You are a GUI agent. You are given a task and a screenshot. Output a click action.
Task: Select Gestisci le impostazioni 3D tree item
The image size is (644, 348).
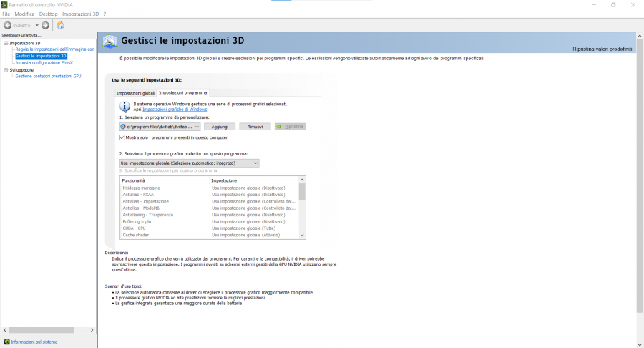pos(41,56)
